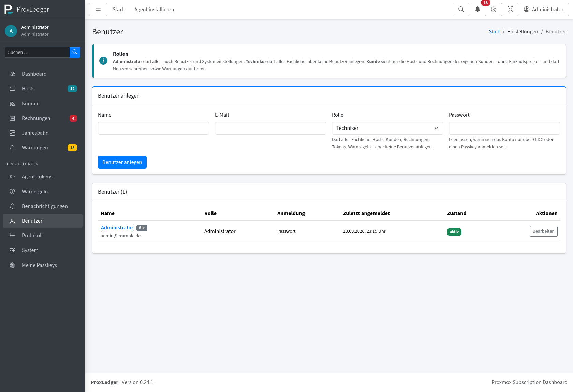
Task: Click the magnifier icon in the top bar
Action: pyautogui.click(x=461, y=10)
